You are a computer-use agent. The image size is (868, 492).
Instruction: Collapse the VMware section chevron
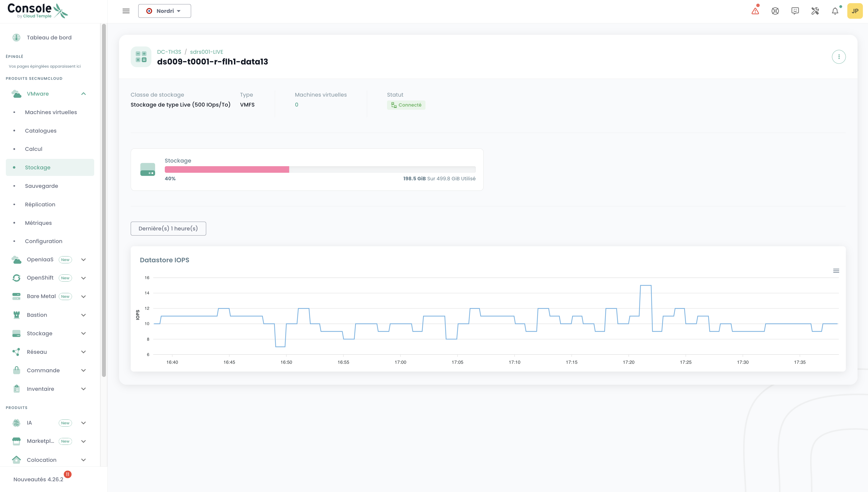[83, 94]
